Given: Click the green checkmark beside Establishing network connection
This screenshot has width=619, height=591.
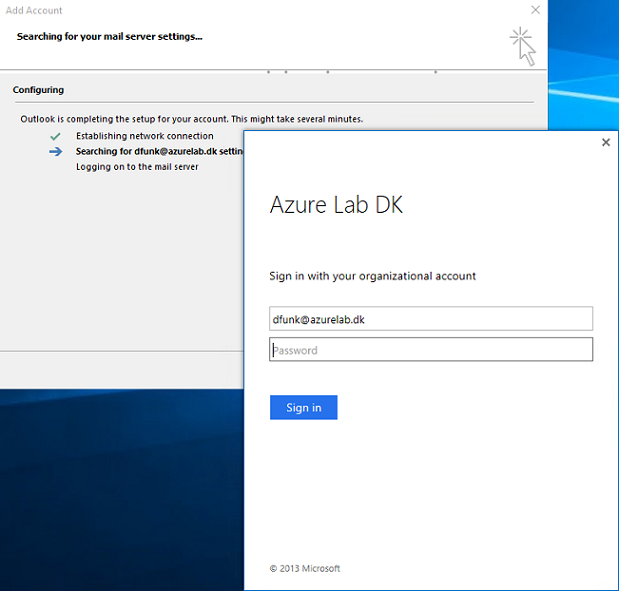Looking at the screenshot, I should [55, 137].
